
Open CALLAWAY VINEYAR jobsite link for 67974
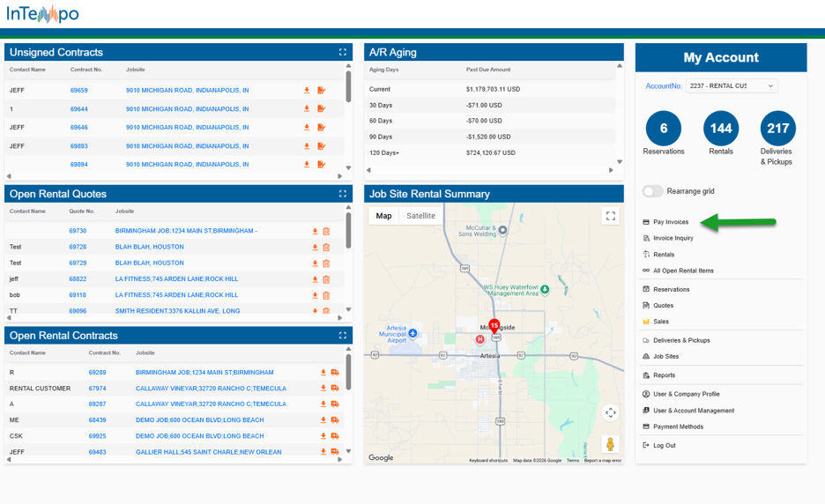click(211, 389)
